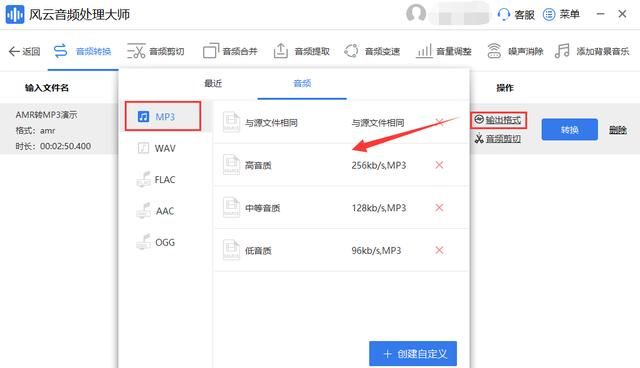Delete the 中等音质 preset with red X
This screenshot has width=640, height=368.
pos(439,208)
